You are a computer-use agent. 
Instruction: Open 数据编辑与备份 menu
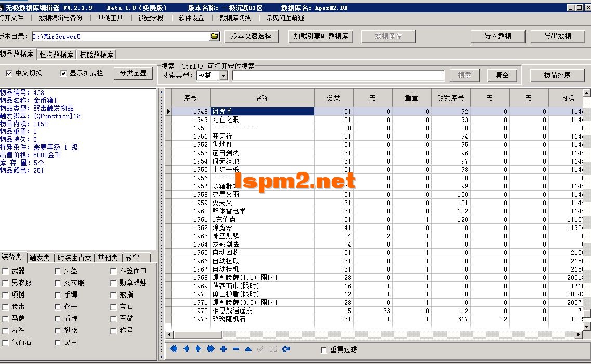[x=60, y=18]
